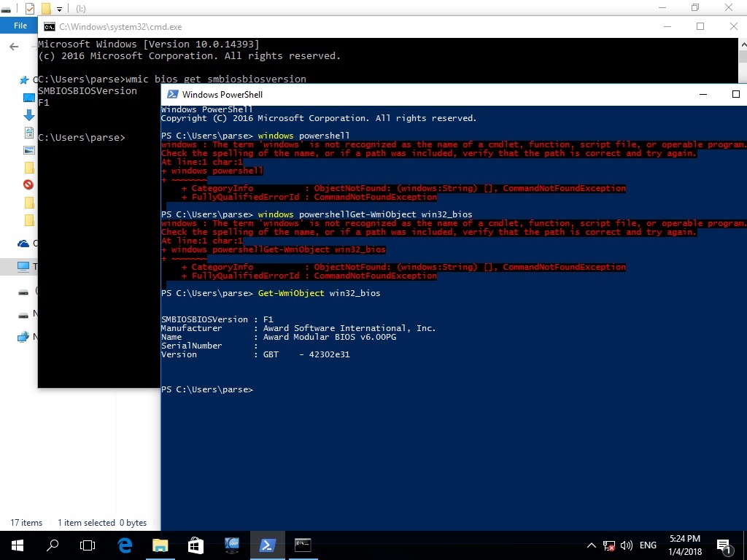Click the C:\Windows\system32\cmd.exe window title
Image resolution: width=747 pixels, height=560 pixels.
120,27
